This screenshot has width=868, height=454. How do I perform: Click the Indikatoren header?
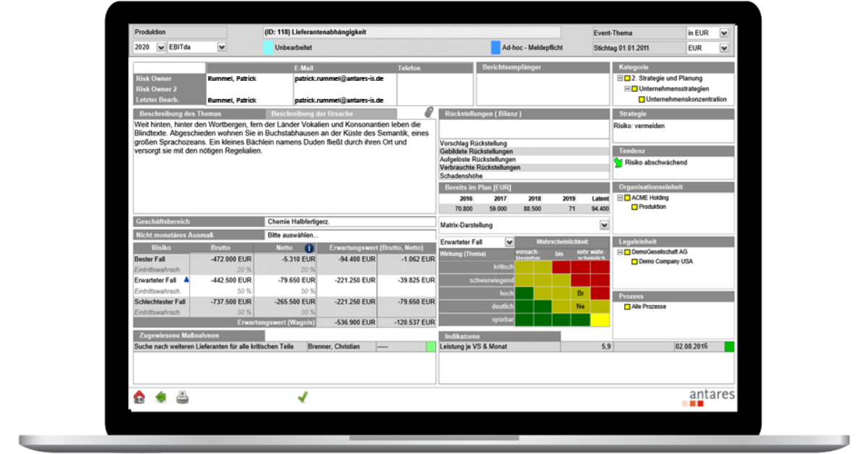(500, 335)
